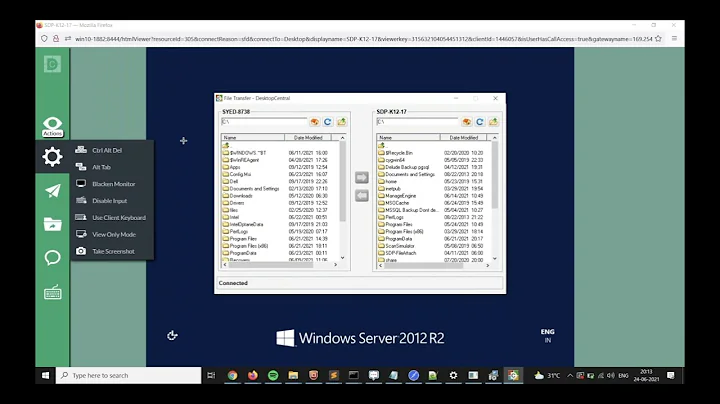Screen dimensions: 720x404
Task: Click the paper plane icon in sidebar
Action: pos(52,191)
